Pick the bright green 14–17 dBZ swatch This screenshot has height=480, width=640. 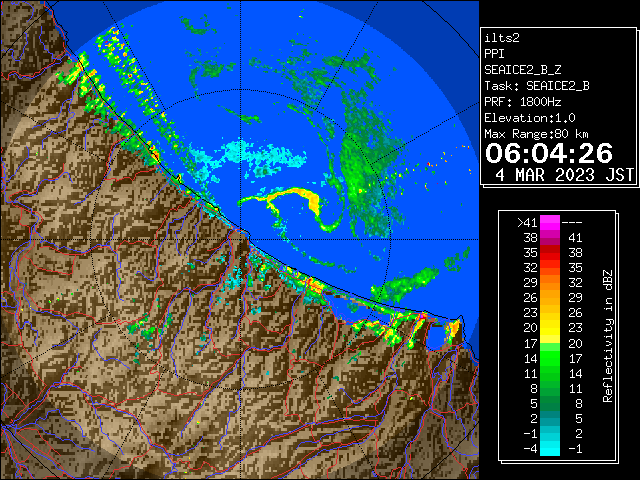[x=550, y=358]
